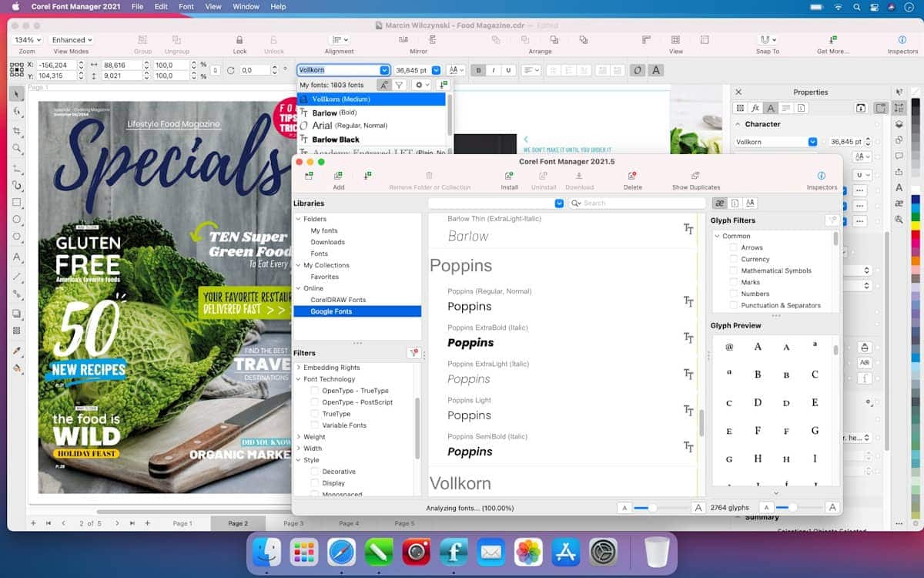Expand the Embedding Rights filter group
924x578 pixels.
pos(299,368)
